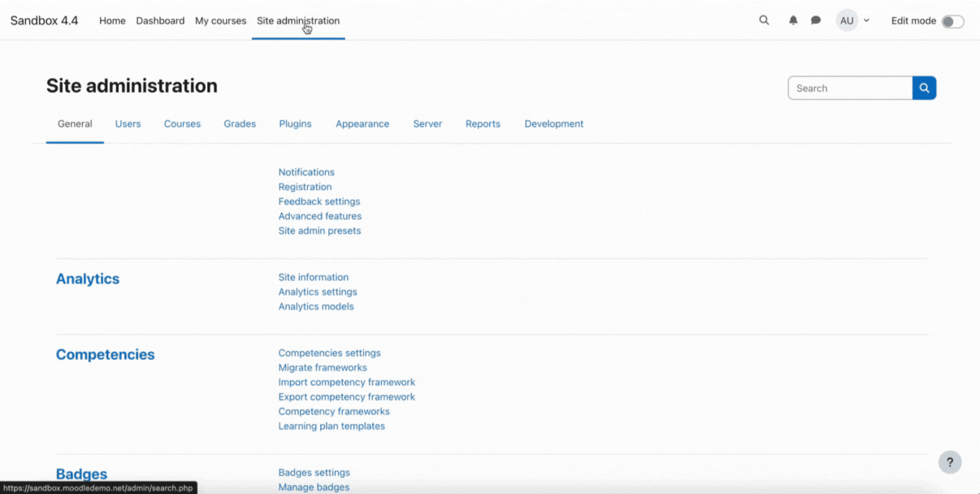Expand the user menu chevron
Screen dimensions: 980x494
click(x=866, y=21)
